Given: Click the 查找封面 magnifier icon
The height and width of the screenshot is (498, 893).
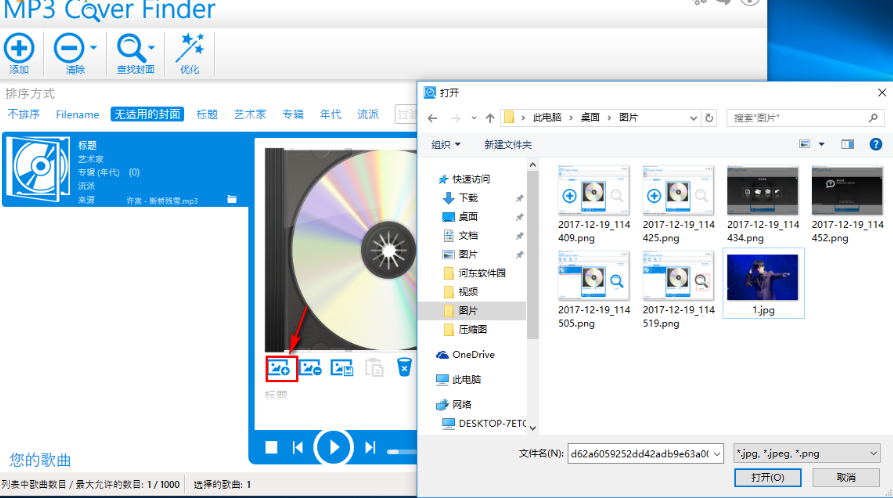Looking at the screenshot, I should pyautogui.click(x=132, y=48).
